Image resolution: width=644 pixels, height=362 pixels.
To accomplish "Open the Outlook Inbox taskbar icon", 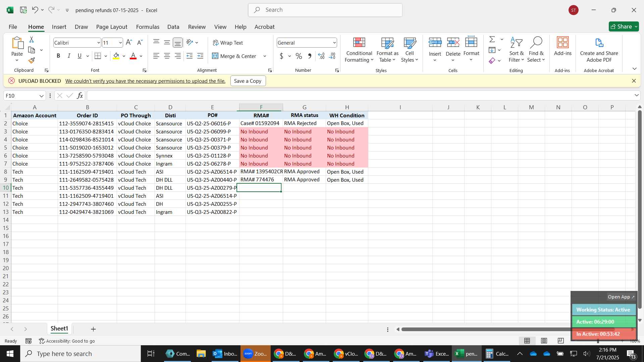I will 225,354.
